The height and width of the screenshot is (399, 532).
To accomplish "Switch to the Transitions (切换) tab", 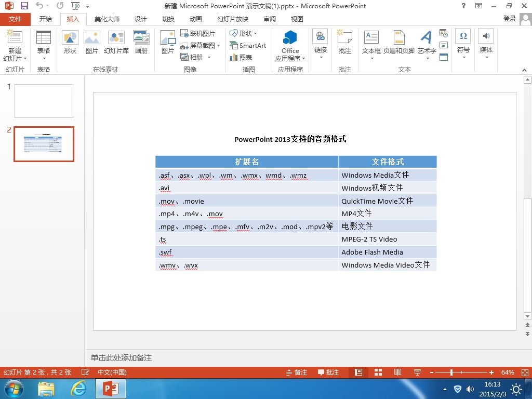I will pyautogui.click(x=168, y=19).
